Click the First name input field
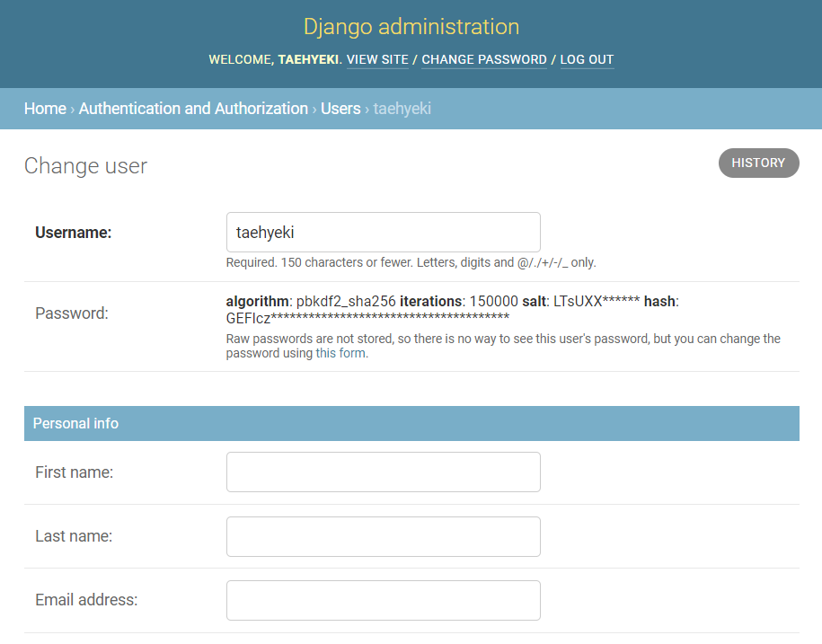The width and height of the screenshot is (822, 644). coord(382,472)
